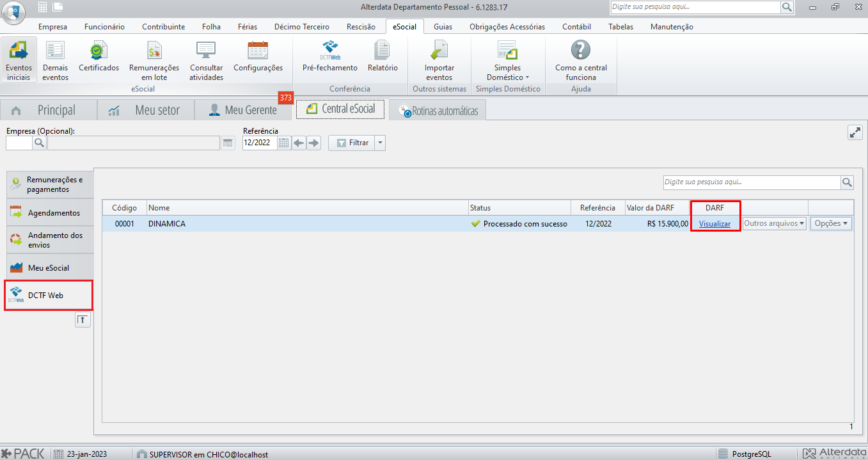Switch to the Funcionário ribbon tab
868x460 pixels.
click(104, 27)
